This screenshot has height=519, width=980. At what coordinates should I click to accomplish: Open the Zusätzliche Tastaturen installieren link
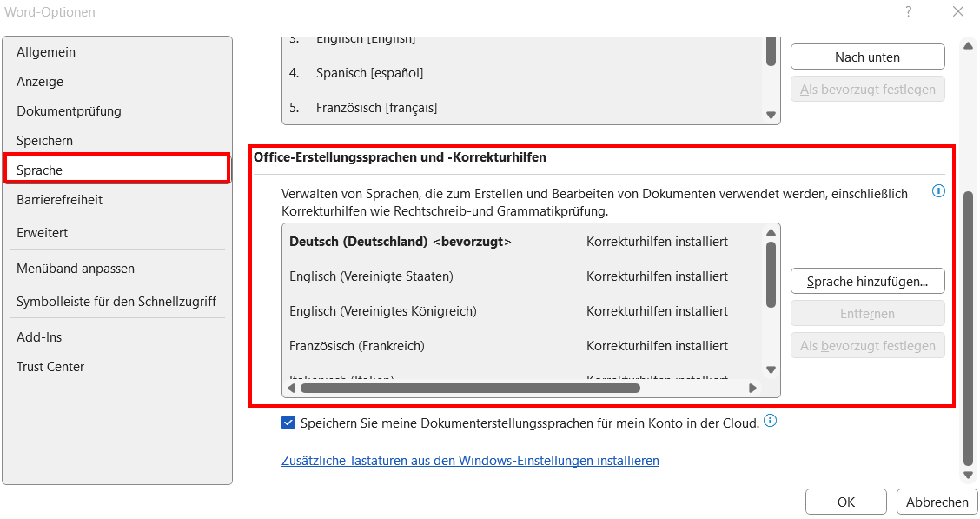(x=470, y=460)
